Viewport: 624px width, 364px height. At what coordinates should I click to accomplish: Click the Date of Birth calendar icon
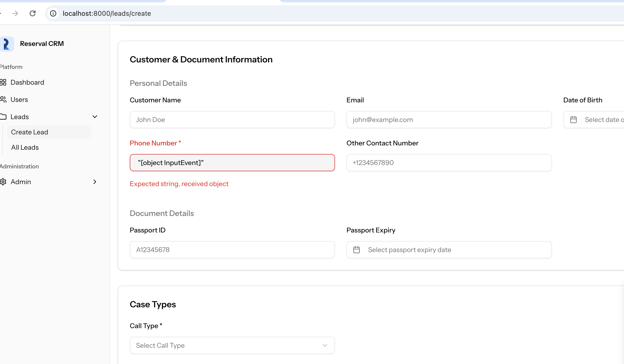pos(573,120)
